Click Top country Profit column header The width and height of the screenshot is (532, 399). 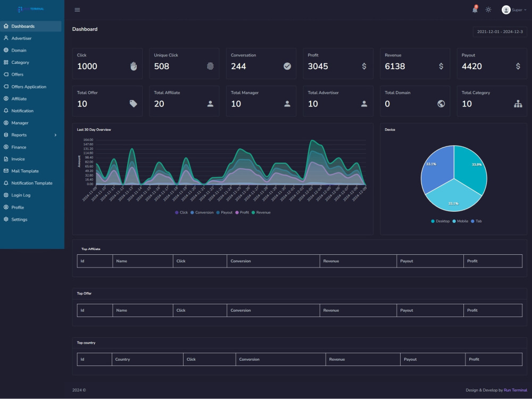point(494,359)
